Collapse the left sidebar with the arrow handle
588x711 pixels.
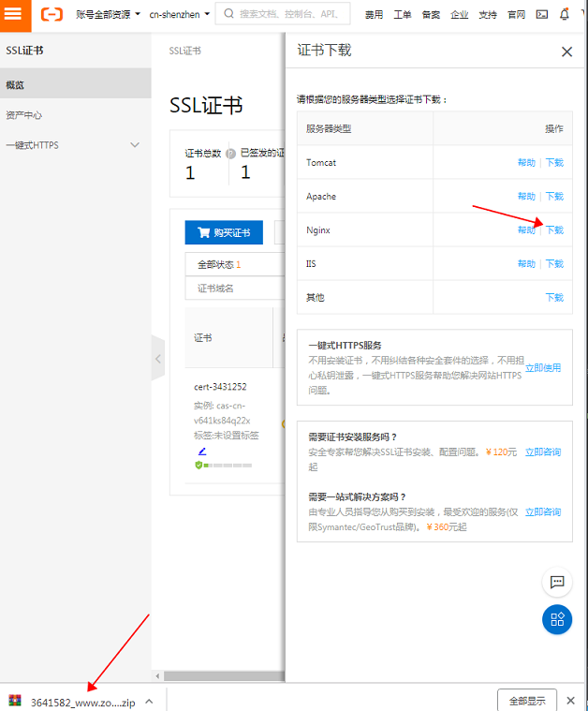pos(157,359)
